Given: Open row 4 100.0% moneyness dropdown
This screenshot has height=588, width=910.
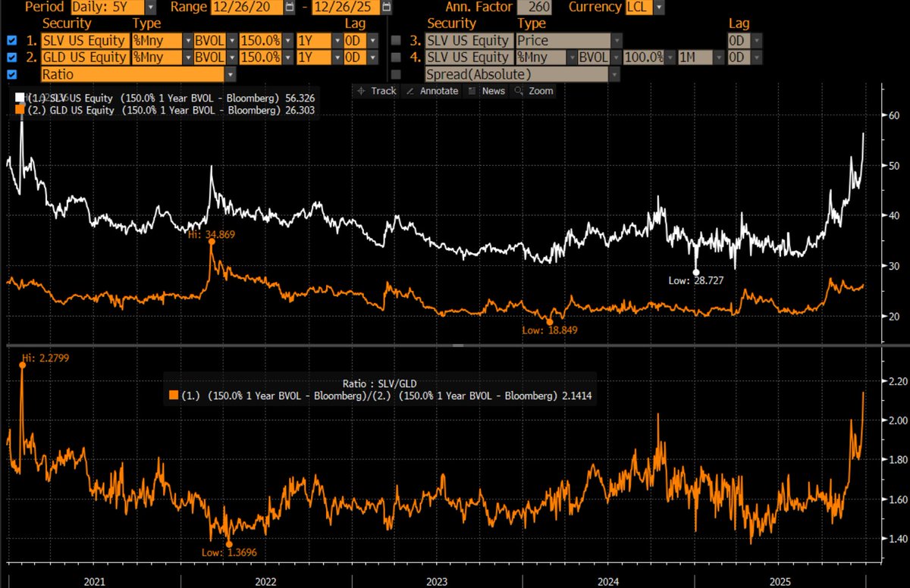Looking at the screenshot, I should coord(670,58).
